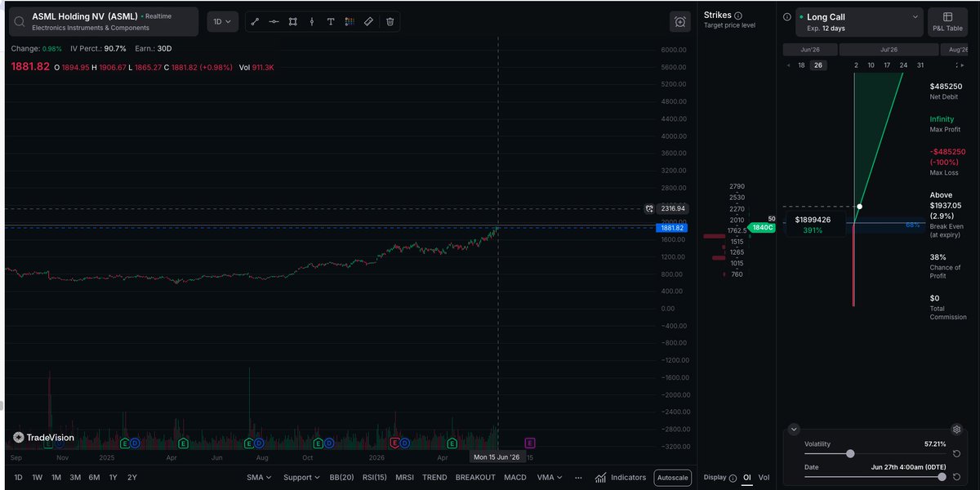
Task: Click the info icon next to Display
Action: point(733,478)
